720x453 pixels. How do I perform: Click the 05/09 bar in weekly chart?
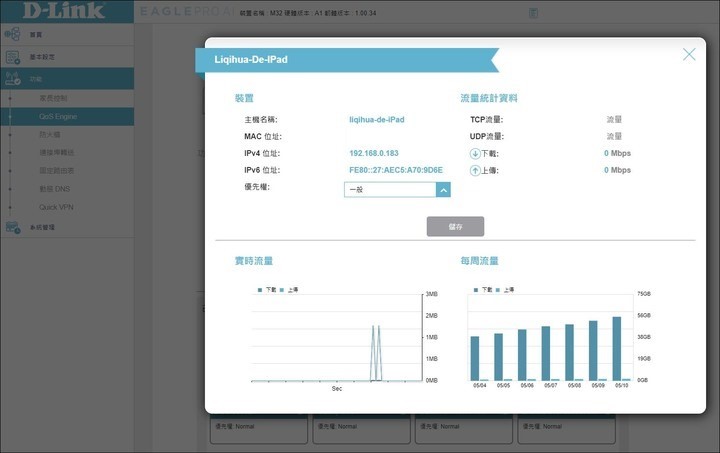[x=593, y=351]
